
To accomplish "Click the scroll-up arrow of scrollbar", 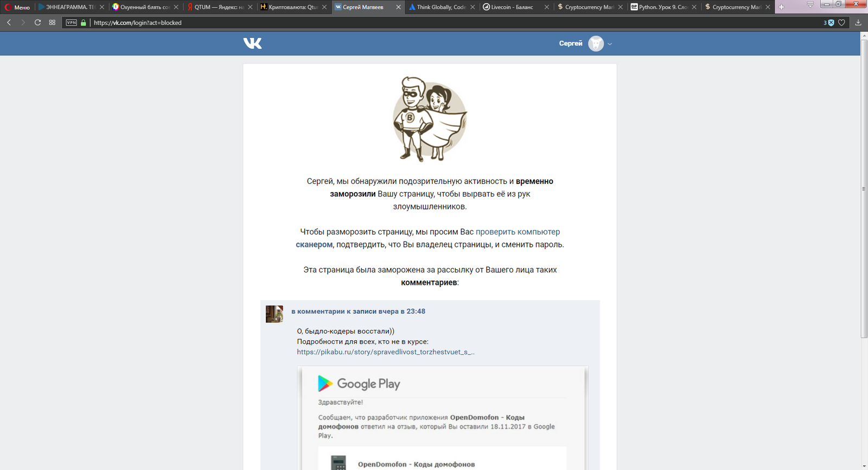I will (x=864, y=35).
